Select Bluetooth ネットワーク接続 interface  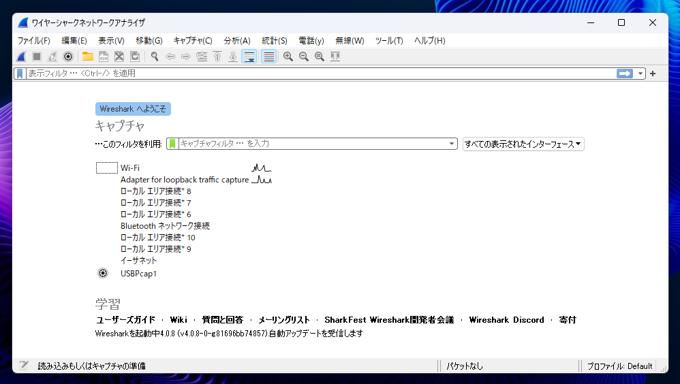point(165,226)
